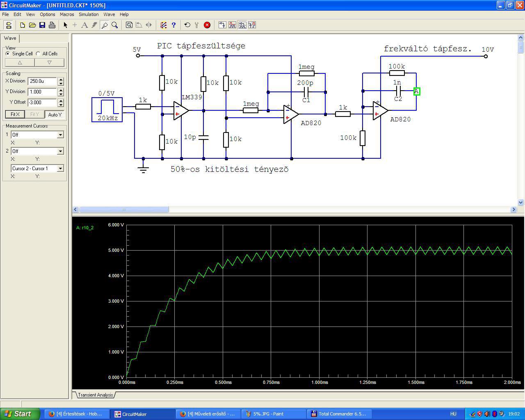Click the blue question mark help icon
The height and width of the screenshot is (420, 525).
coord(173,25)
